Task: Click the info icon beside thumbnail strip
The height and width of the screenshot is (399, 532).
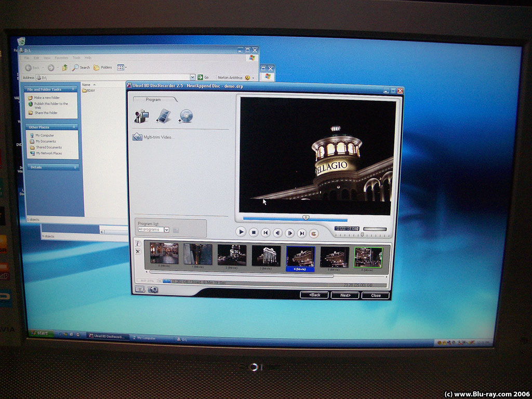Action: pos(138,243)
